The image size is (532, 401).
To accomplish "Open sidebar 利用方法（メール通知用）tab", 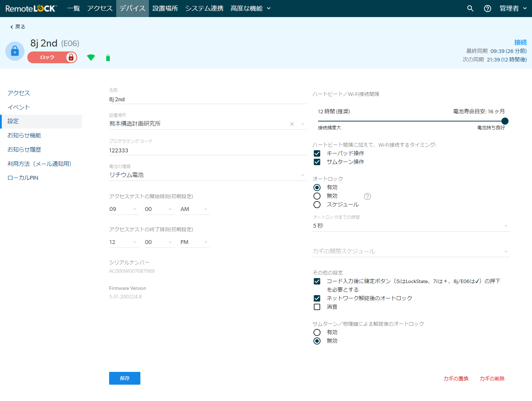I will [x=41, y=164].
